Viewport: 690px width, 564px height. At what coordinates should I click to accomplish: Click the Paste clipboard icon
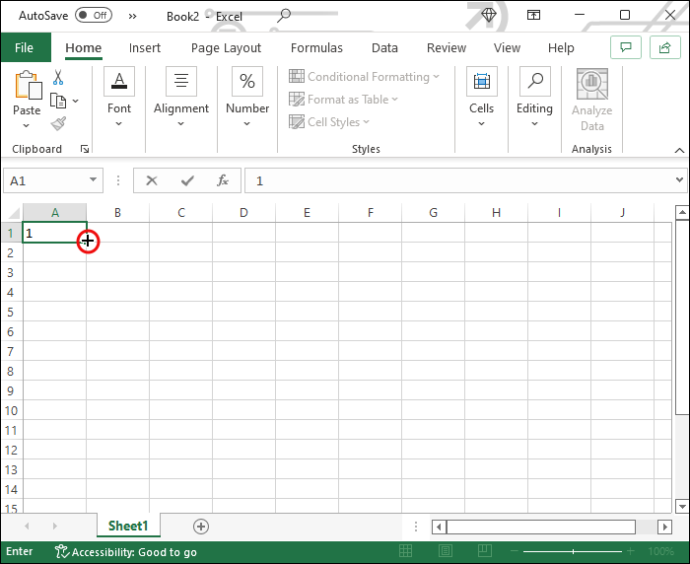pos(28,85)
